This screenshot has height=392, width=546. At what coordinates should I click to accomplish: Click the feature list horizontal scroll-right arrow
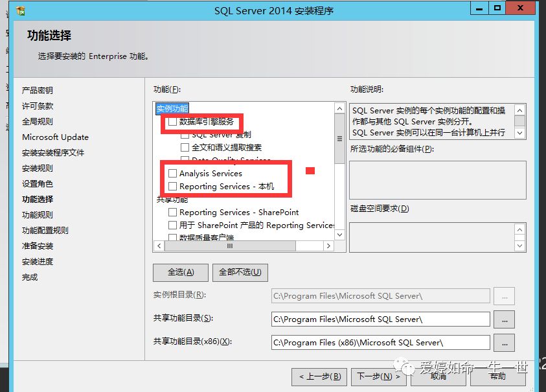(328, 246)
